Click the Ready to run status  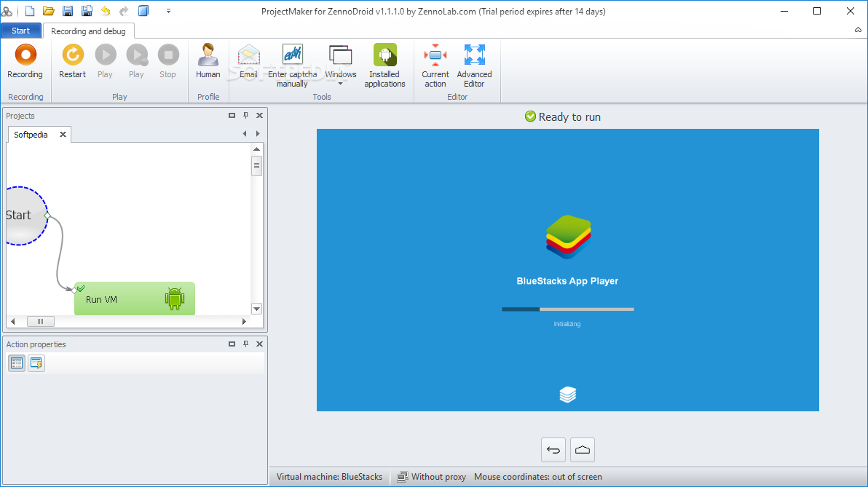[562, 116]
